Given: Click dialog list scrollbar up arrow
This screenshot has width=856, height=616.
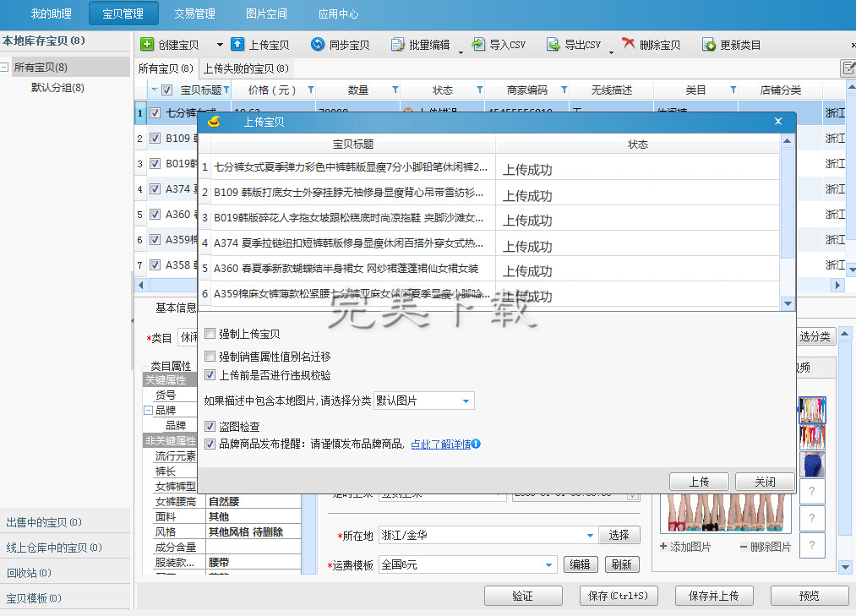Looking at the screenshot, I should pos(788,141).
